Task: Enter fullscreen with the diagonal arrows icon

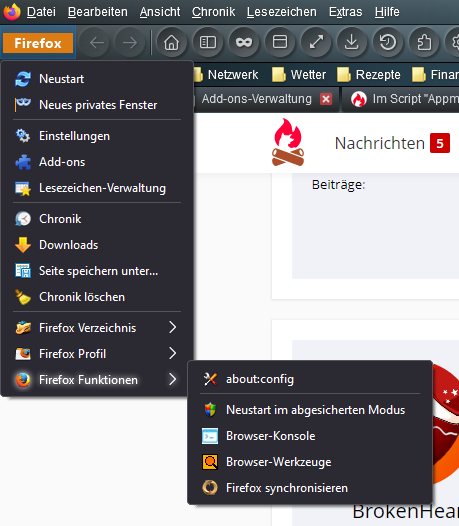Action: pyautogui.click(x=316, y=43)
